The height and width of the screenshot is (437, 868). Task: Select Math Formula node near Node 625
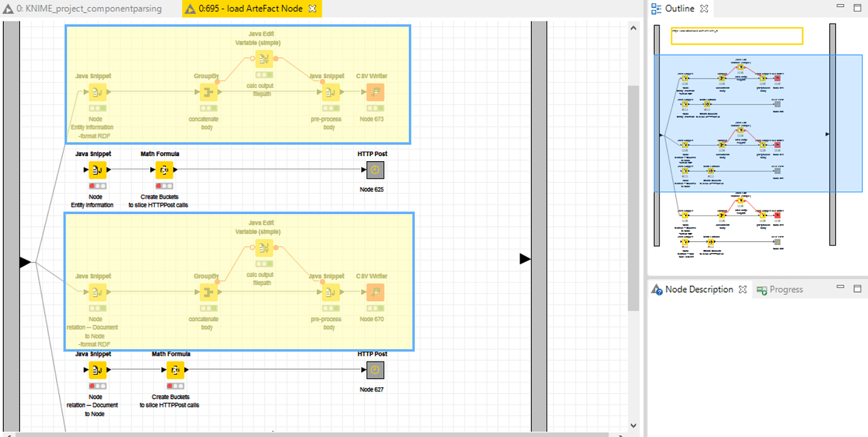[164, 170]
